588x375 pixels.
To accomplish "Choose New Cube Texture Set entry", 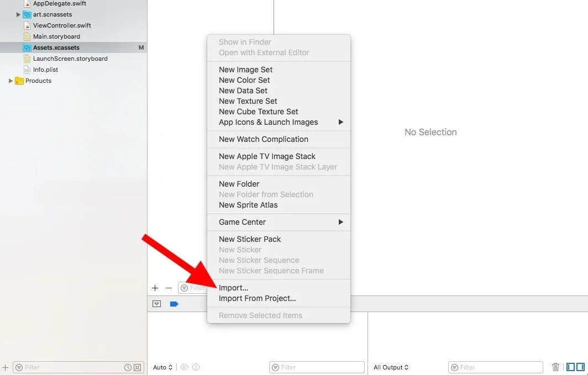I will tap(279, 112).
